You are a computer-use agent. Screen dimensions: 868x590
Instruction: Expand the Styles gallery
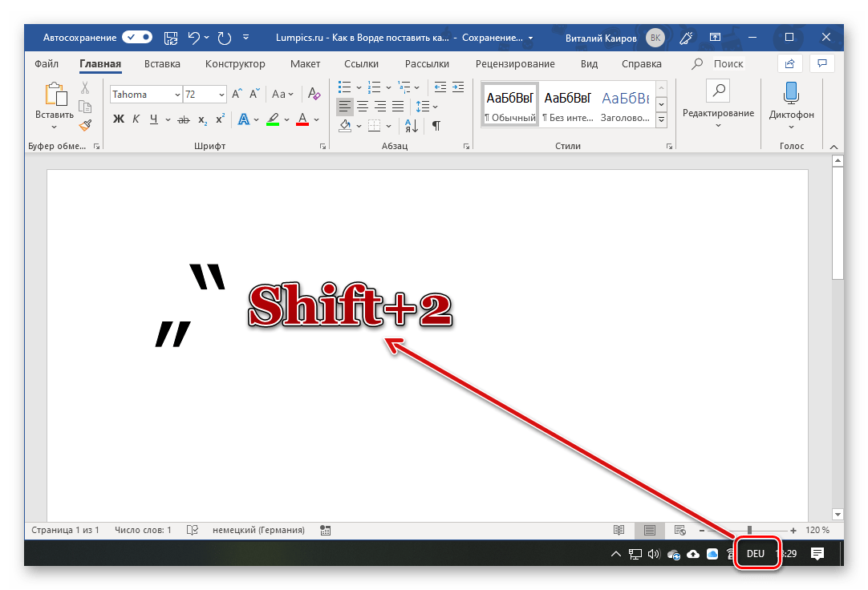tap(662, 120)
